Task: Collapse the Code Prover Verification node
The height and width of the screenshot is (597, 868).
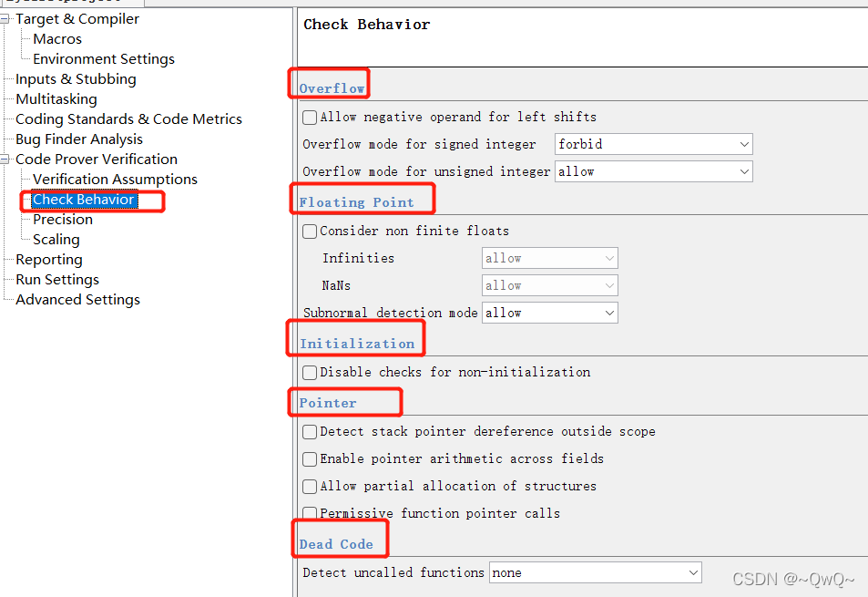Action: (x=4, y=159)
